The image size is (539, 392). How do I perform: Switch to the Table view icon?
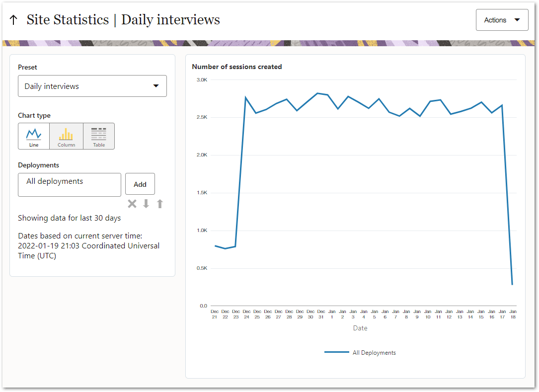(98, 136)
